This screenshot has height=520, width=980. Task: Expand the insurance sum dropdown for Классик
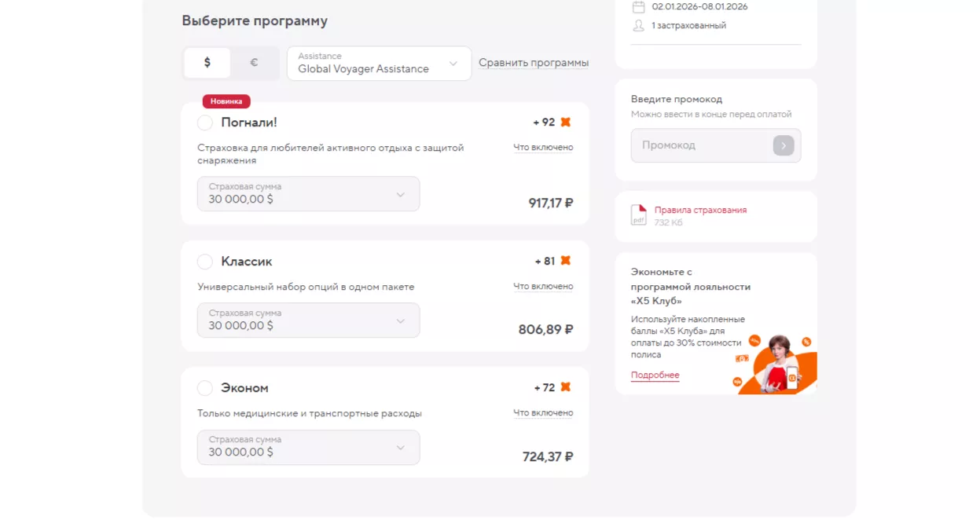tap(308, 320)
